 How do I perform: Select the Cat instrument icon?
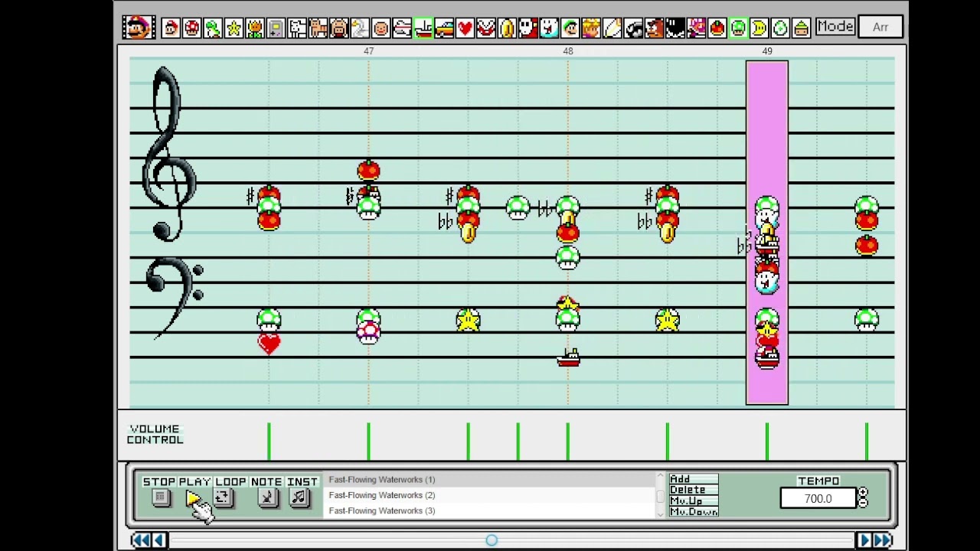[318, 28]
